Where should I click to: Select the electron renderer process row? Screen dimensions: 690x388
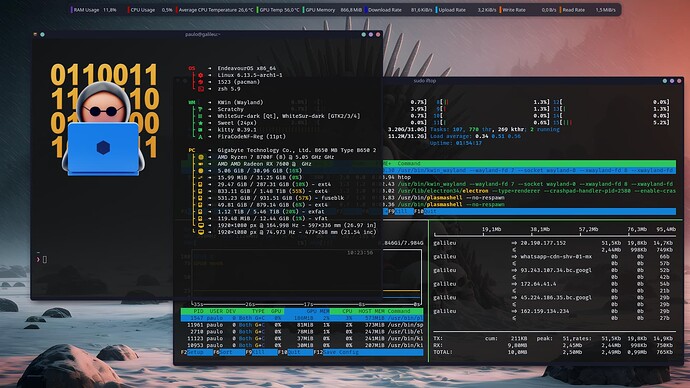pyautogui.click(x=529, y=190)
